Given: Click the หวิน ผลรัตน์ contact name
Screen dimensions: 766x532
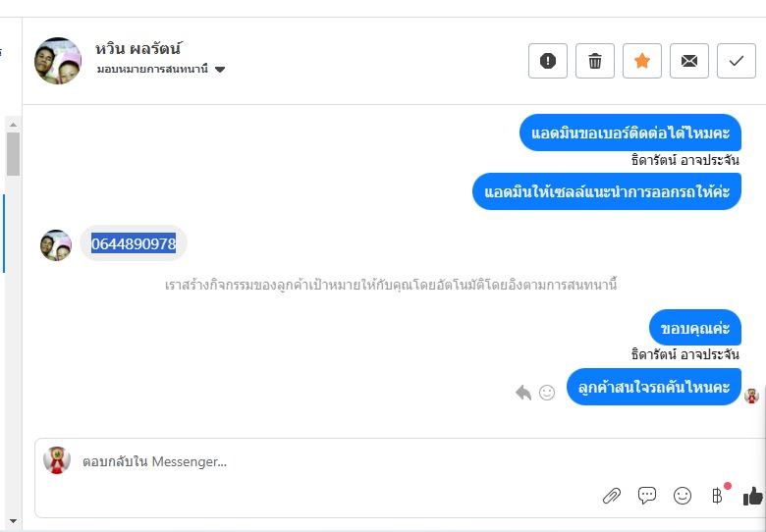Looking at the screenshot, I should click(139, 48).
